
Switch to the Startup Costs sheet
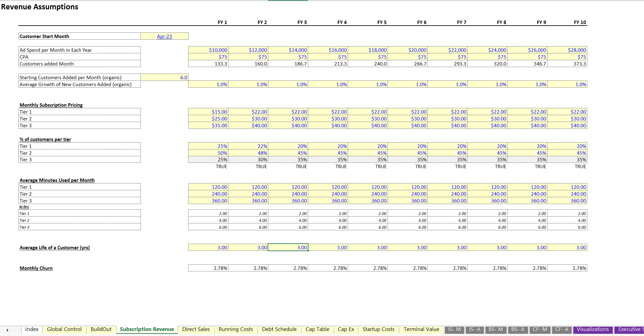[378, 329]
